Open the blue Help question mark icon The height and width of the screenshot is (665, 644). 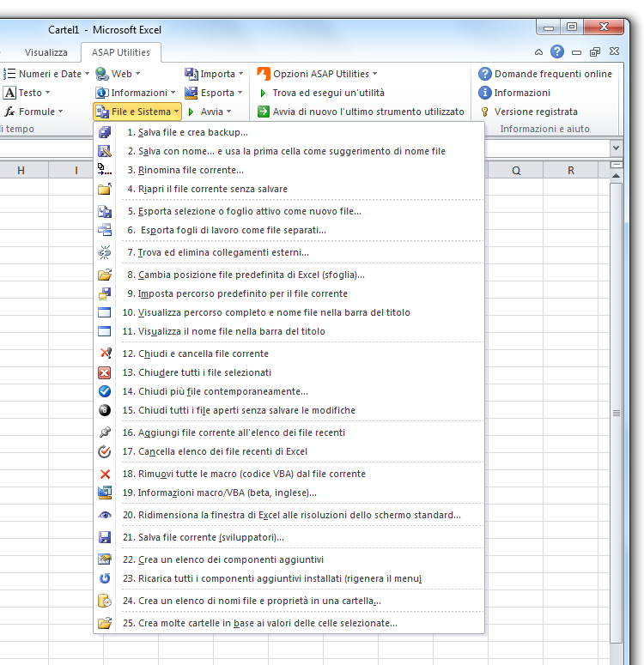coord(557,51)
